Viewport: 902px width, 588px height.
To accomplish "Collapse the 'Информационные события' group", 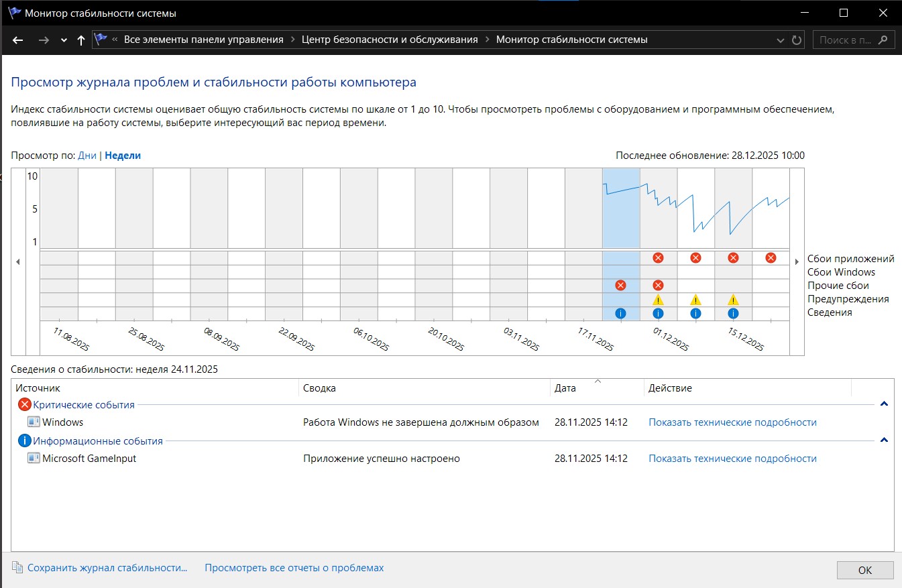I will [x=884, y=440].
